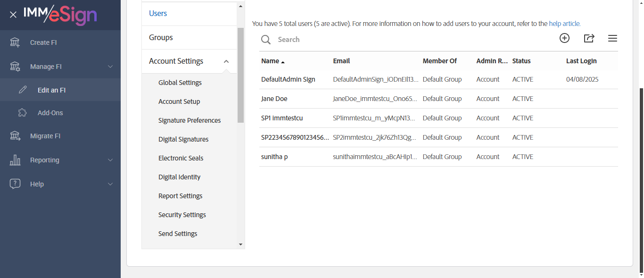Click the export users icon

coord(589,38)
